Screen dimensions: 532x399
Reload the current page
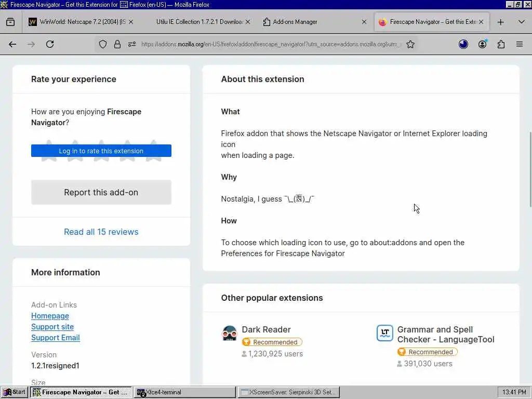point(50,44)
